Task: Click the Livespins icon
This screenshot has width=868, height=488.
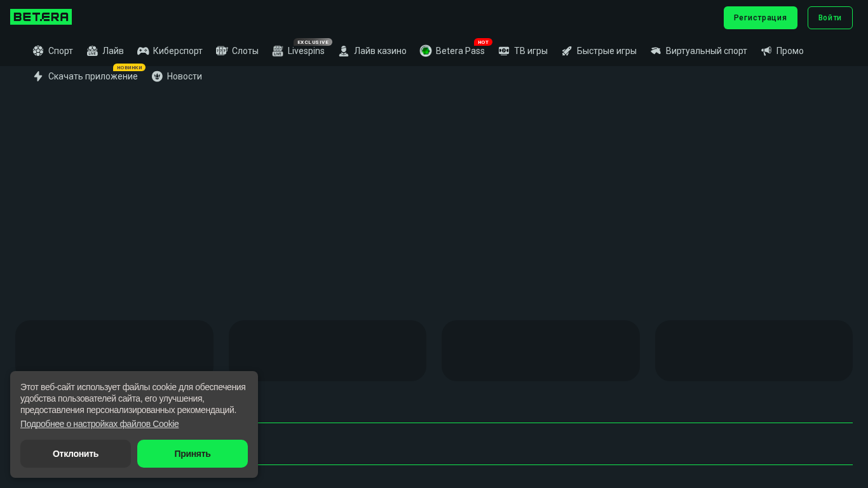Action: pyautogui.click(x=278, y=51)
